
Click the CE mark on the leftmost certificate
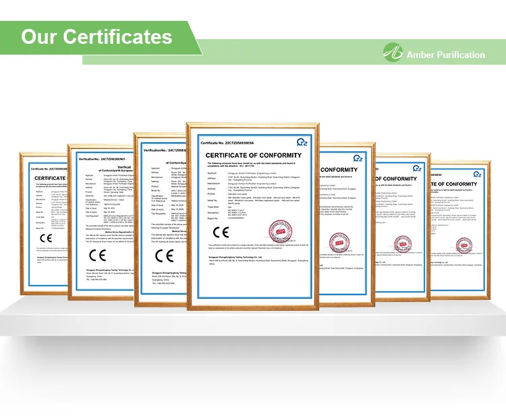click(45, 238)
